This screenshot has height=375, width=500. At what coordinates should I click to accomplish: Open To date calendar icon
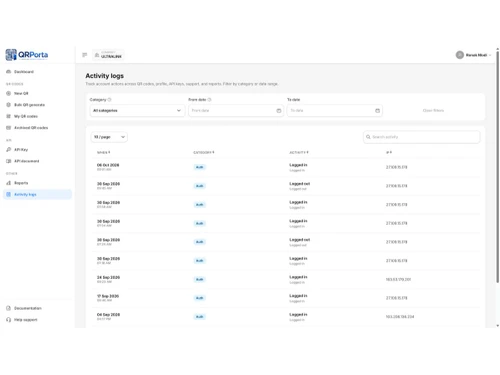pyautogui.click(x=377, y=111)
